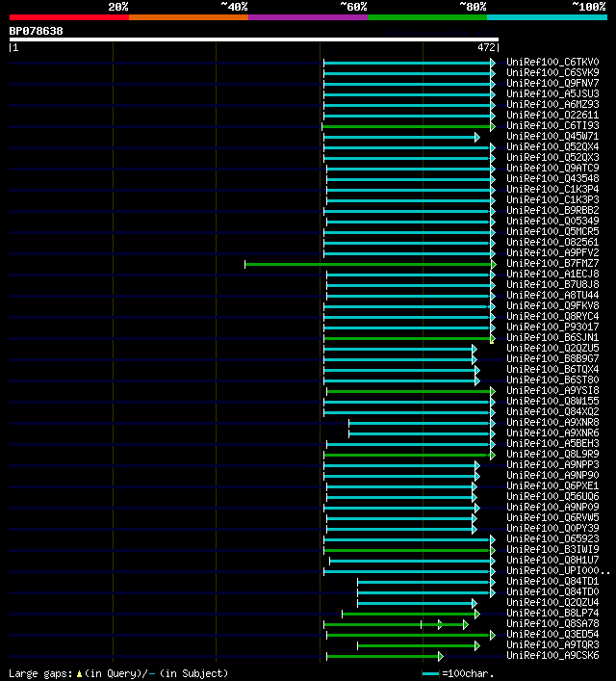The width and height of the screenshot is (616, 681).
Task: Click the UniRef100_Q8L9R9 label
Action: point(552,455)
